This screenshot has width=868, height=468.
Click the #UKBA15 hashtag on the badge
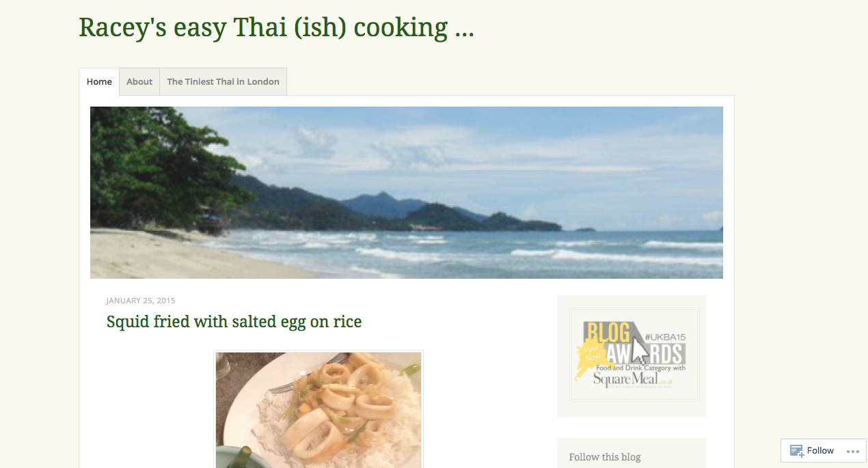[x=664, y=337]
